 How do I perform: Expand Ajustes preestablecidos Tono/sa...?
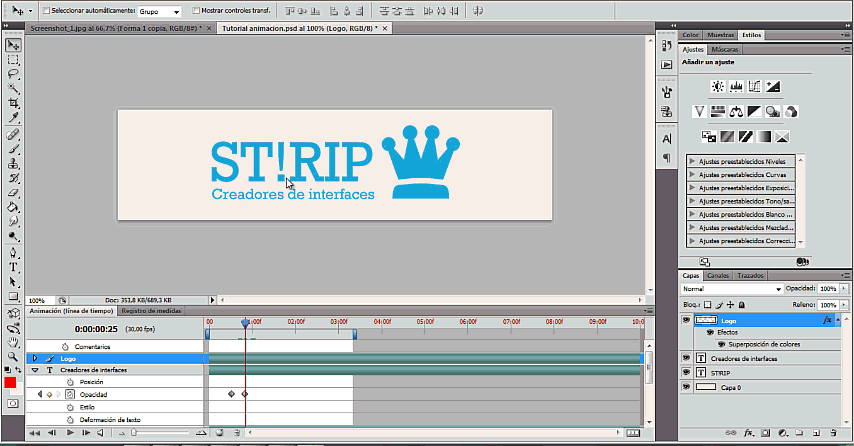coord(692,201)
